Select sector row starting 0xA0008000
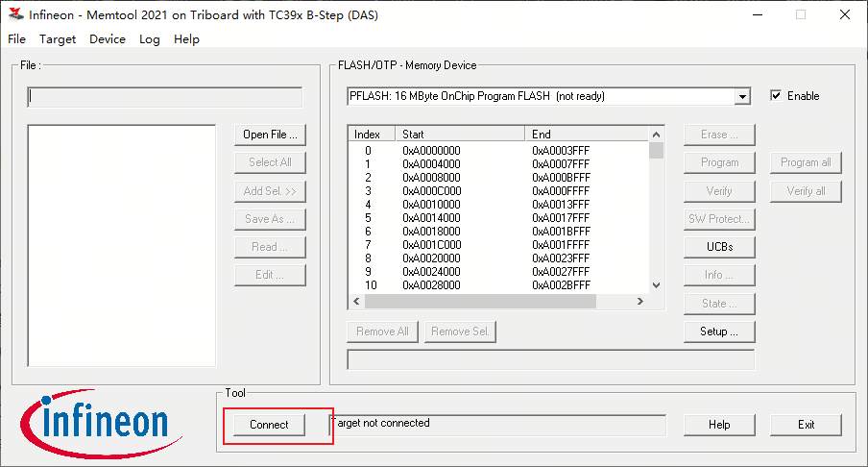Screen dimensions: 868x467 tap(498, 178)
